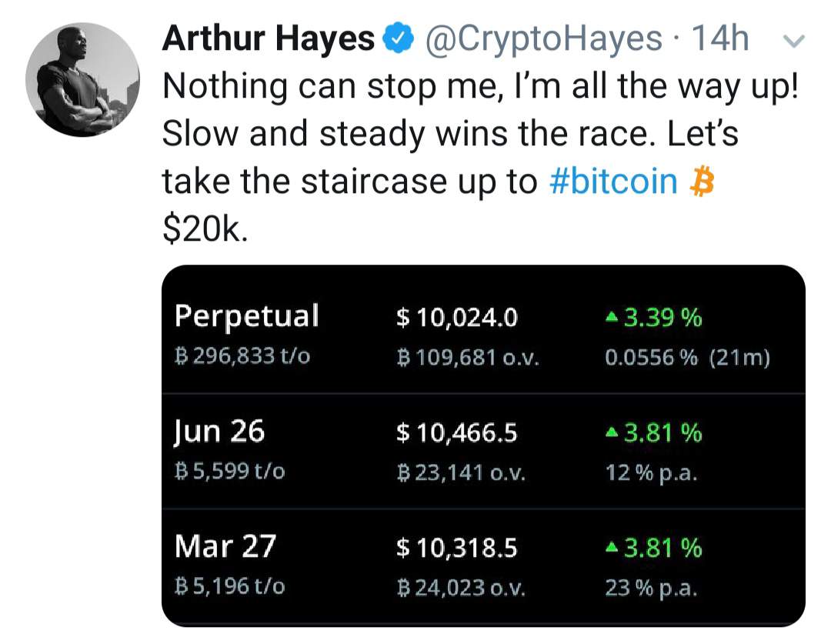Click the Perpetual price $10,024.0
The width and height of the screenshot is (831, 644).
[456, 318]
